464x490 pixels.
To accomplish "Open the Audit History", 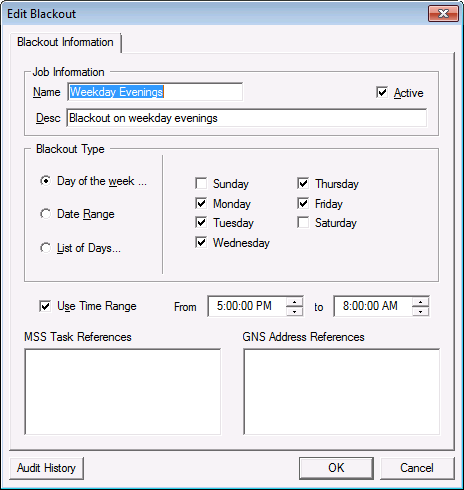I will [46, 468].
